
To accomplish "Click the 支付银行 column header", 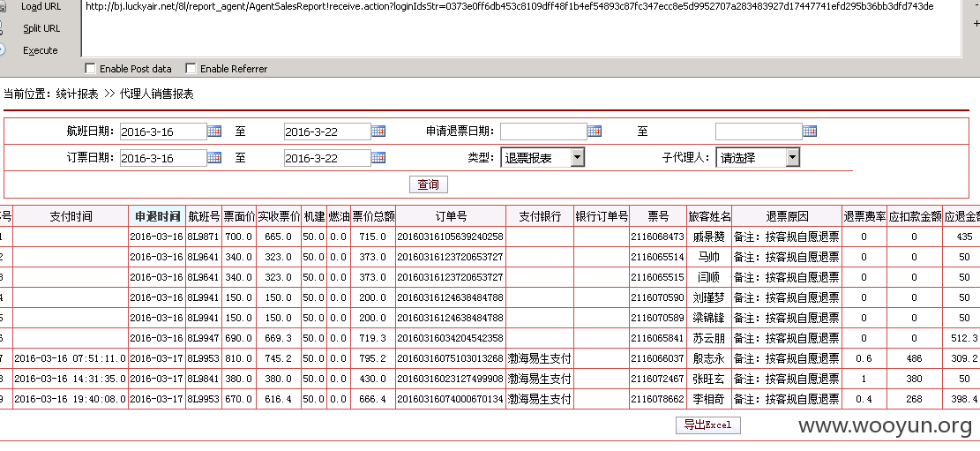I will tap(540, 216).
